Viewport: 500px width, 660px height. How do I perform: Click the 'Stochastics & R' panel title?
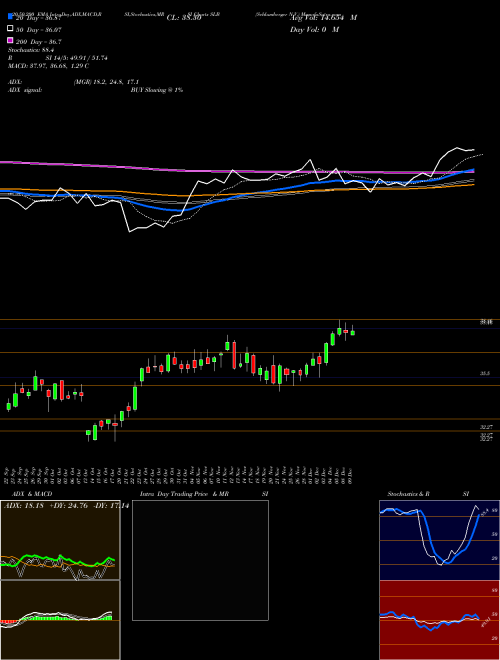tap(408, 494)
